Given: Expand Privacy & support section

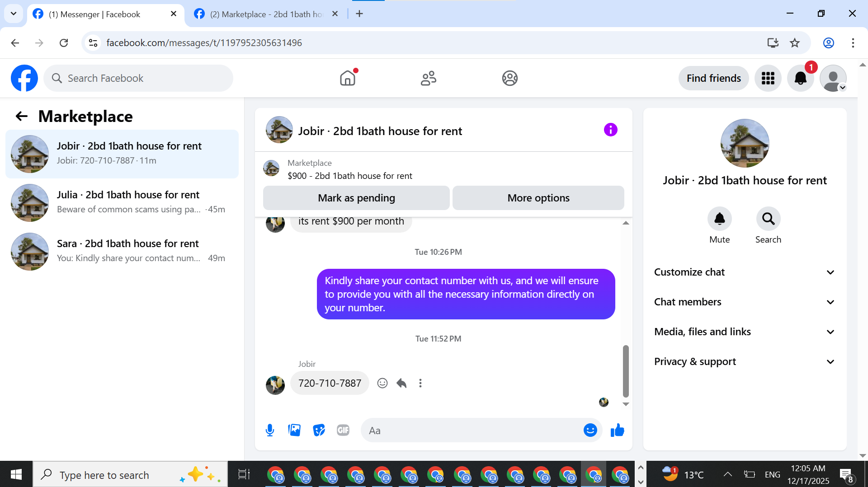Looking at the screenshot, I should point(745,362).
